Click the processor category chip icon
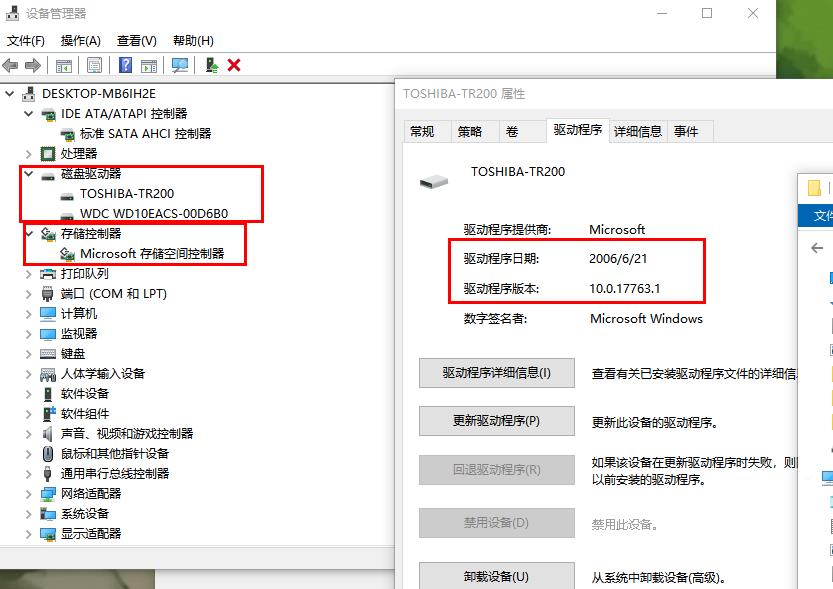The image size is (833, 589). click(48, 154)
